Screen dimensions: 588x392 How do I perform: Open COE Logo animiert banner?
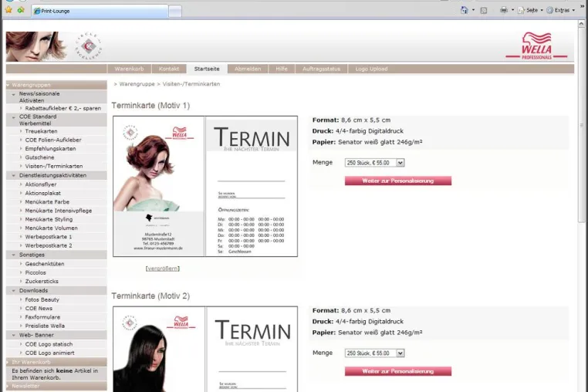pos(50,353)
